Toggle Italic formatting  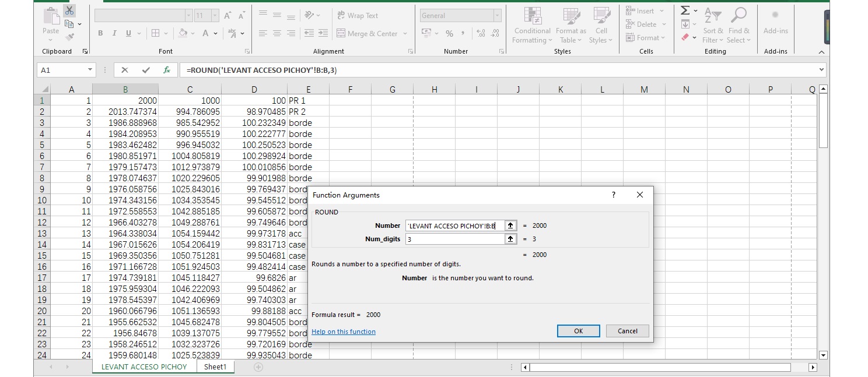coord(114,34)
